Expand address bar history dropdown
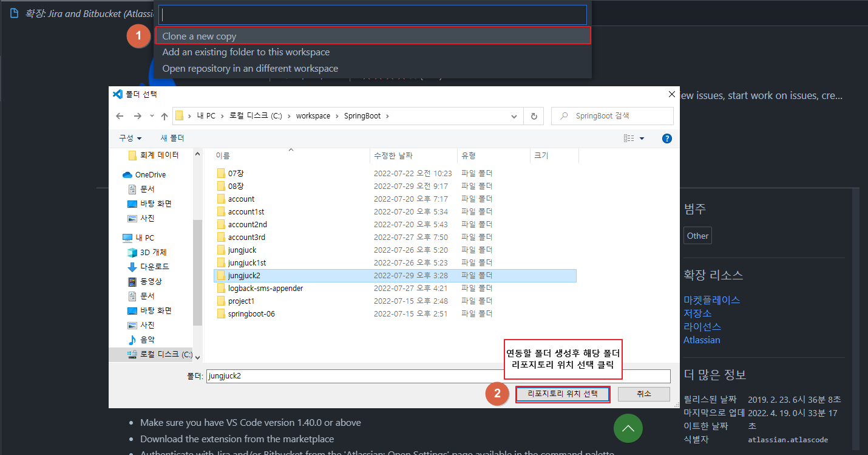 click(x=515, y=116)
